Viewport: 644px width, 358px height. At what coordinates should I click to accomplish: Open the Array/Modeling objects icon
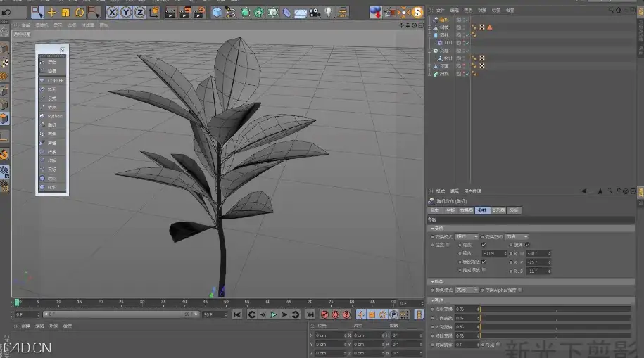tap(259, 13)
